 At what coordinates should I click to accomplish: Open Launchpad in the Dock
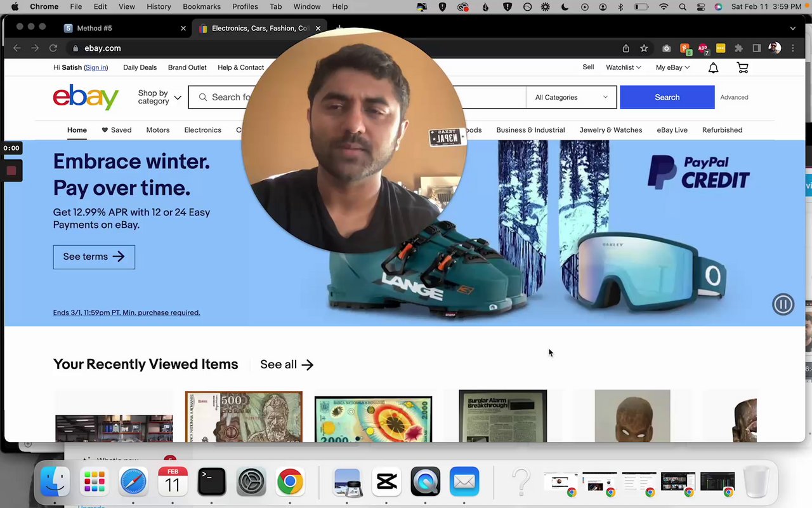tap(95, 483)
